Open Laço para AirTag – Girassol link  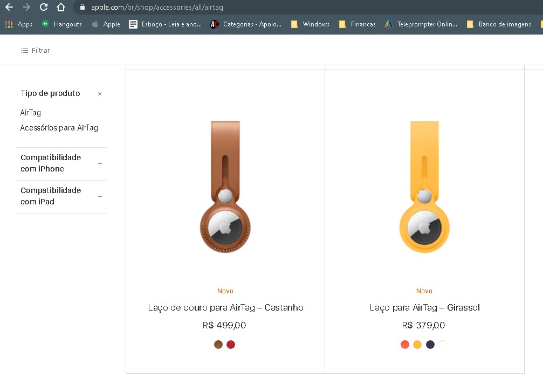424,307
